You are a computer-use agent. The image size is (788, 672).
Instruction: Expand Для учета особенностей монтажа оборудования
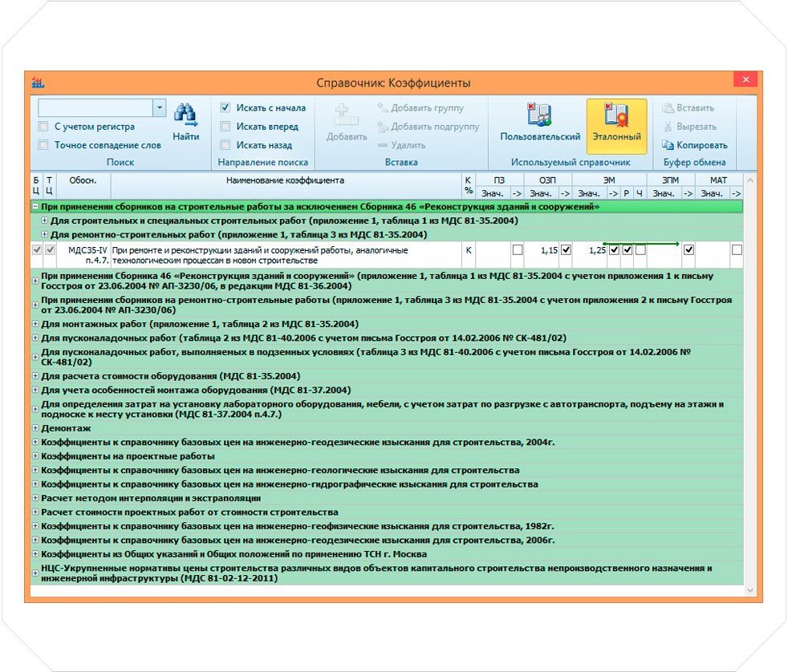pos(35,390)
